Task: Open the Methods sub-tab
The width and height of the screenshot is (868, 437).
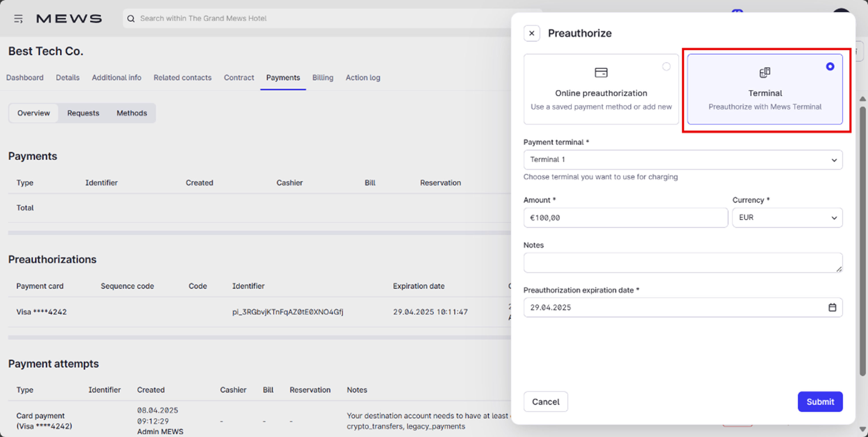Action: (132, 113)
